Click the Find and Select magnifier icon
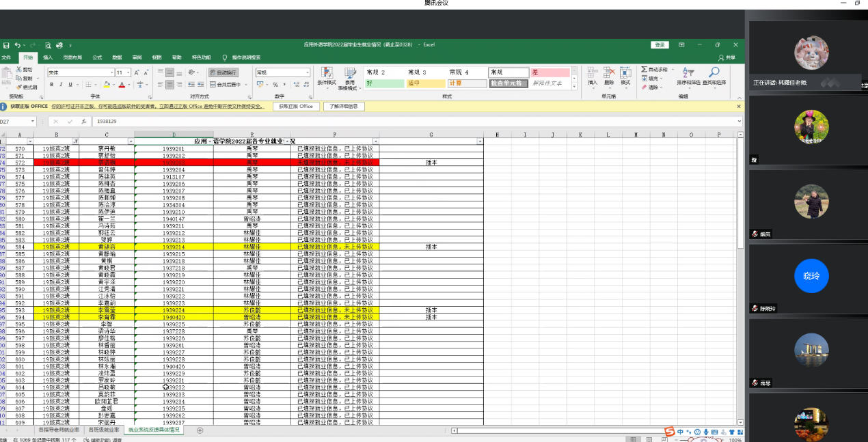 [x=714, y=74]
